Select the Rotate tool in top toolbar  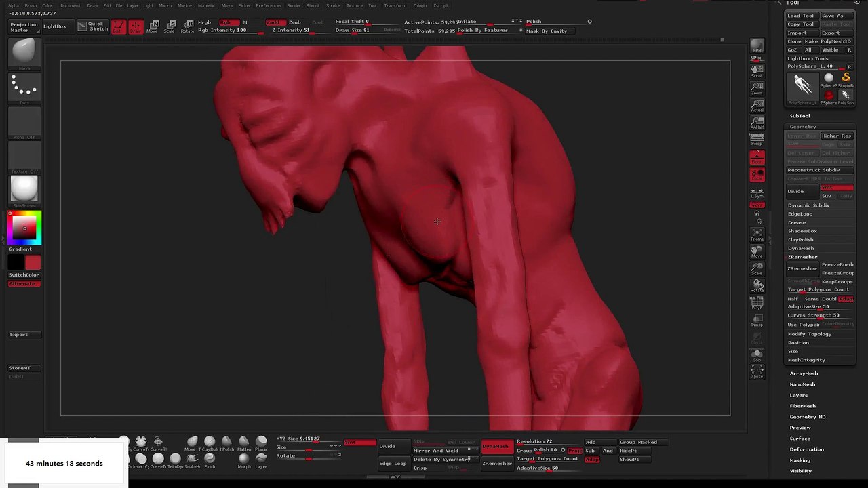click(188, 26)
